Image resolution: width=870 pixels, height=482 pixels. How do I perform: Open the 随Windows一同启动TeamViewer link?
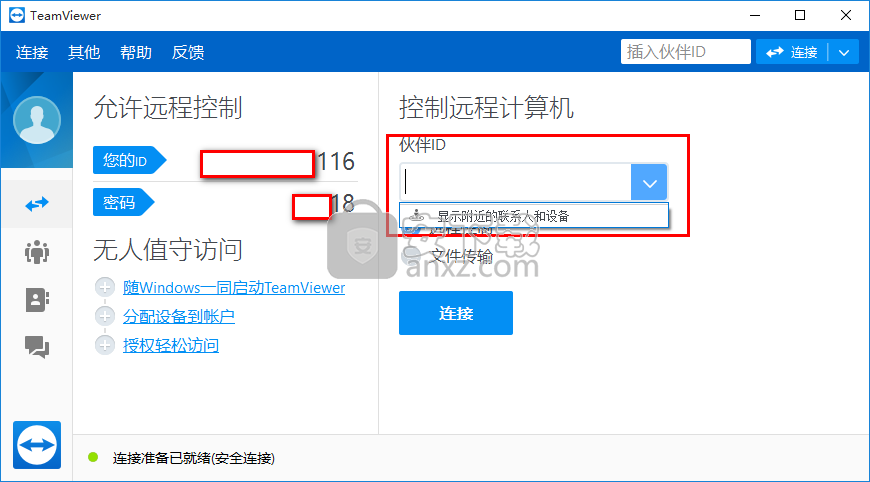(x=234, y=287)
